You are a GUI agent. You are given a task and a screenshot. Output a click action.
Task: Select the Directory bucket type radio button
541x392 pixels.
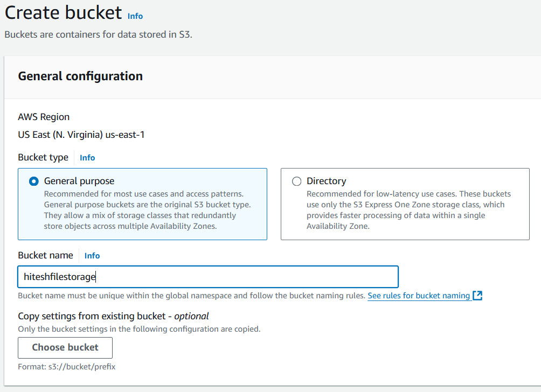(296, 181)
